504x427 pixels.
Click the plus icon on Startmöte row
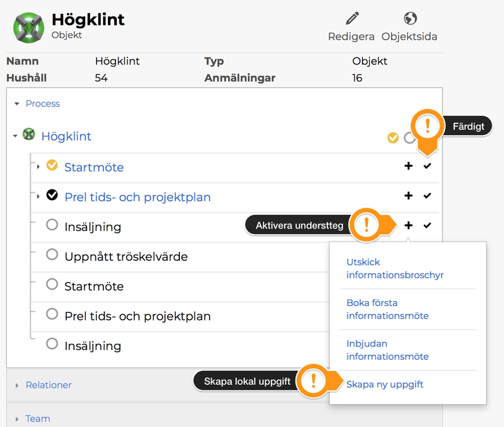point(408,166)
